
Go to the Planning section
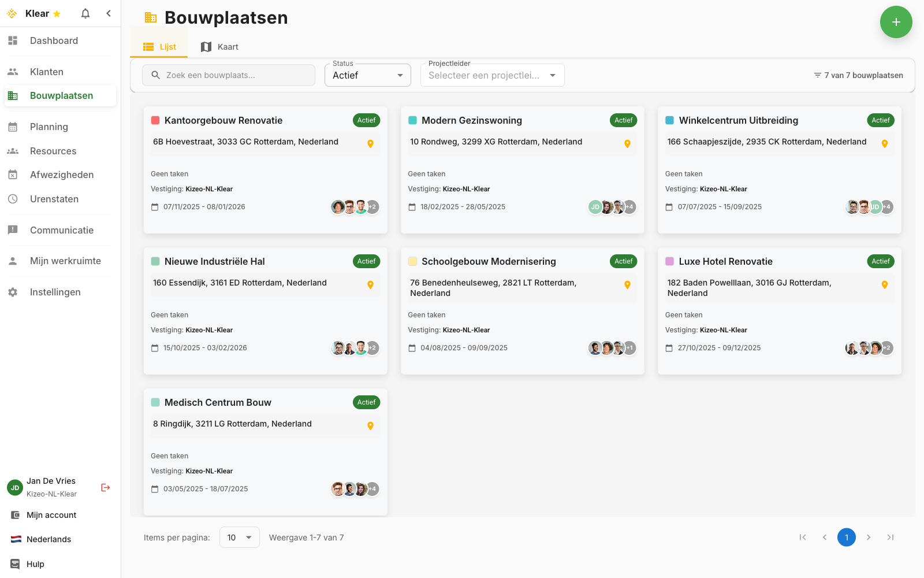(49, 127)
